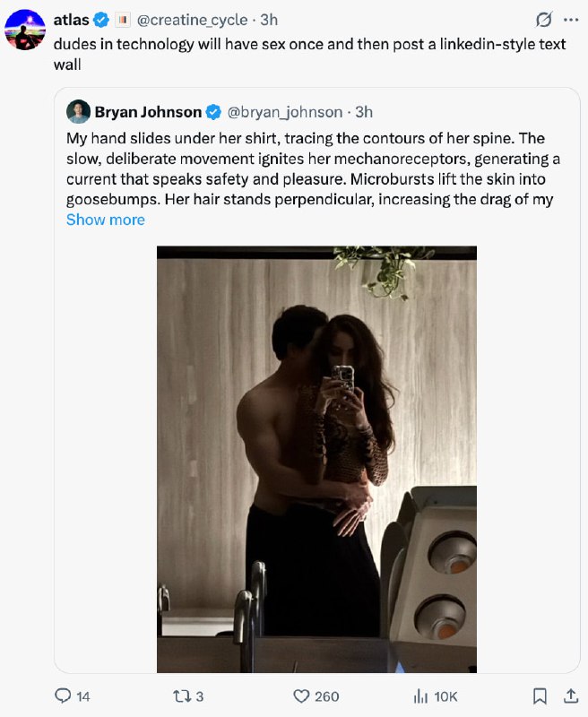Click the Grok actions icon
The height and width of the screenshot is (717, 588).
click(542, 20)
